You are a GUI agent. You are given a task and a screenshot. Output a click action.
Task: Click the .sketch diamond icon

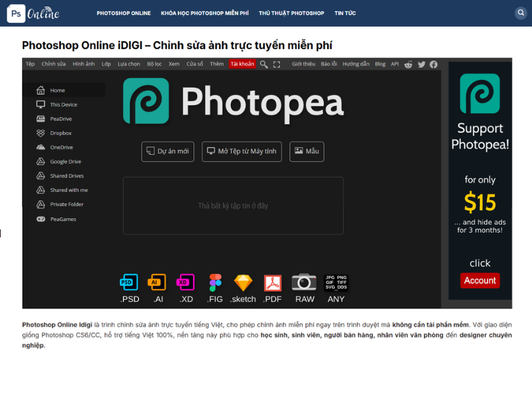[243, 283]
